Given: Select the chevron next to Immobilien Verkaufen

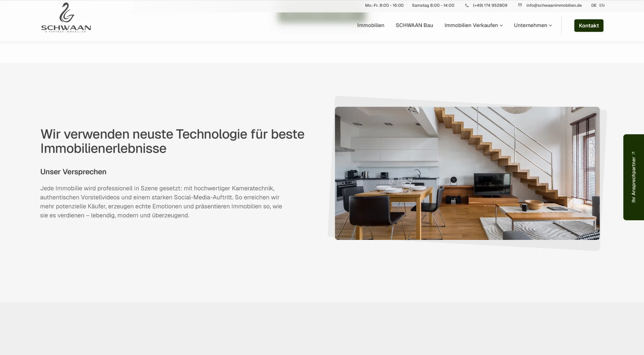Looking at the screenshot, I should (501, 25).
